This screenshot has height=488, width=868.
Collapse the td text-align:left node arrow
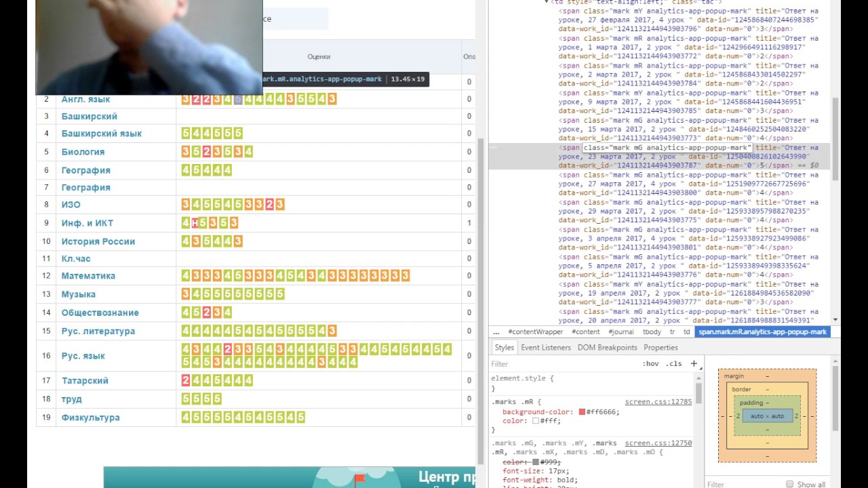click(547, 3)
